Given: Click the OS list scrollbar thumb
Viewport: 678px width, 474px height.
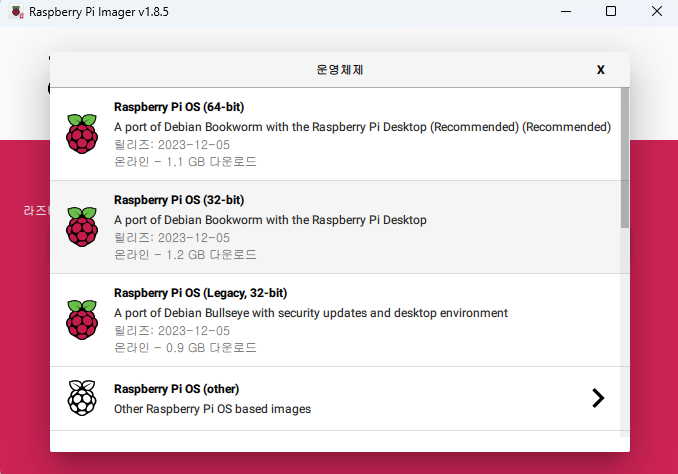Looking at the screenshot, I should click(625, 158).
